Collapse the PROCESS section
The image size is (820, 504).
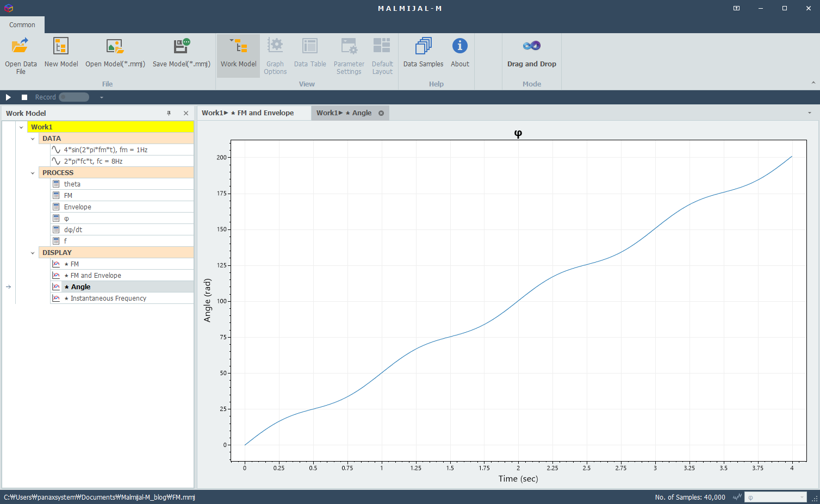(x=33, y=173)
